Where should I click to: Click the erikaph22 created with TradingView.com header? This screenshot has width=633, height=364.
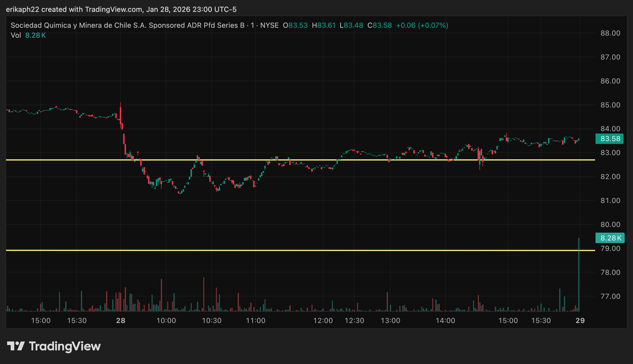click(x=121, y=9)
